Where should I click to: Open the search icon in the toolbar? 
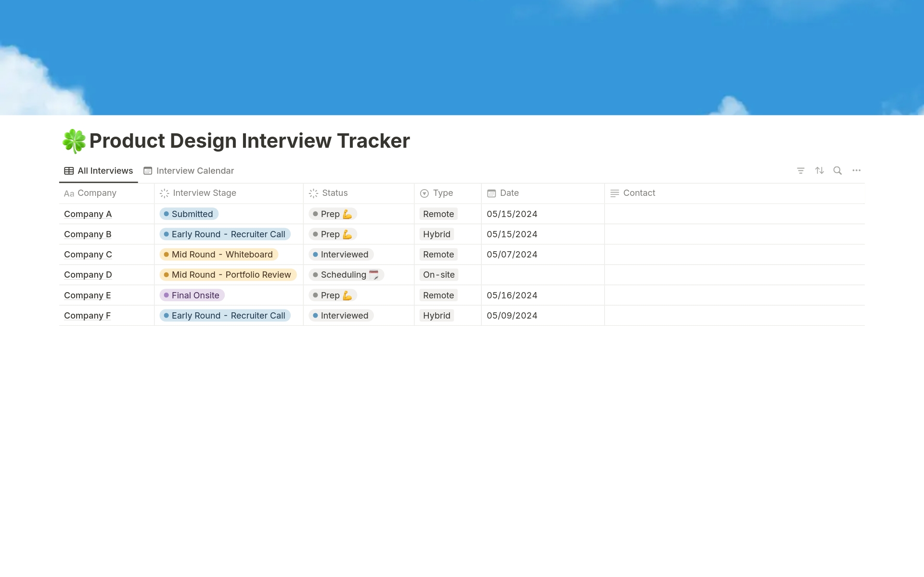pyautogui.click(x=837, y=170)
